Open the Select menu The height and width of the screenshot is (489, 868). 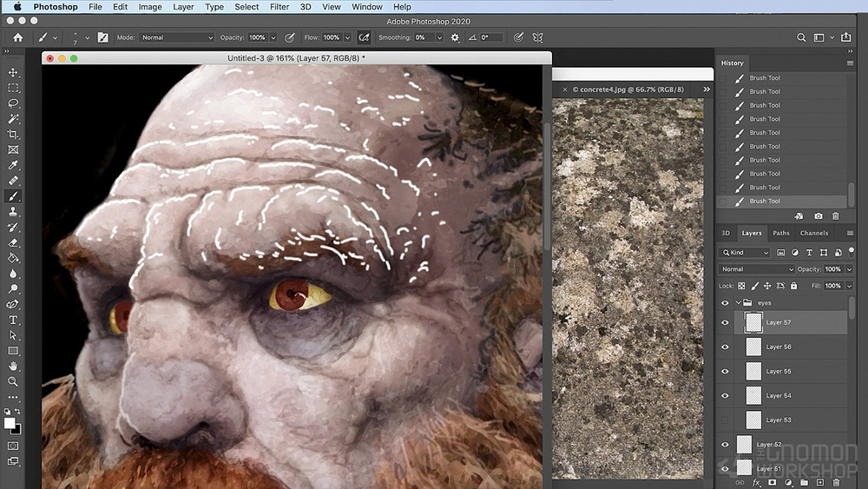tap(247, 7)
